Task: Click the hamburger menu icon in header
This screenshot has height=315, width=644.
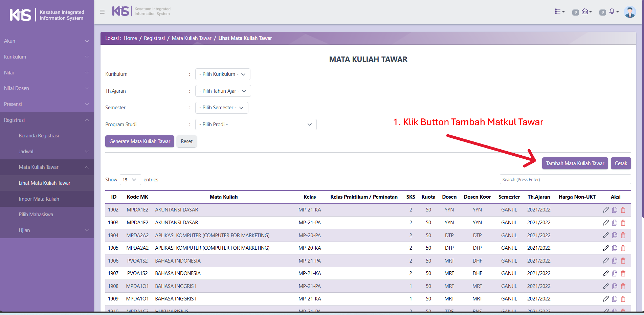Action: point(102,12)
